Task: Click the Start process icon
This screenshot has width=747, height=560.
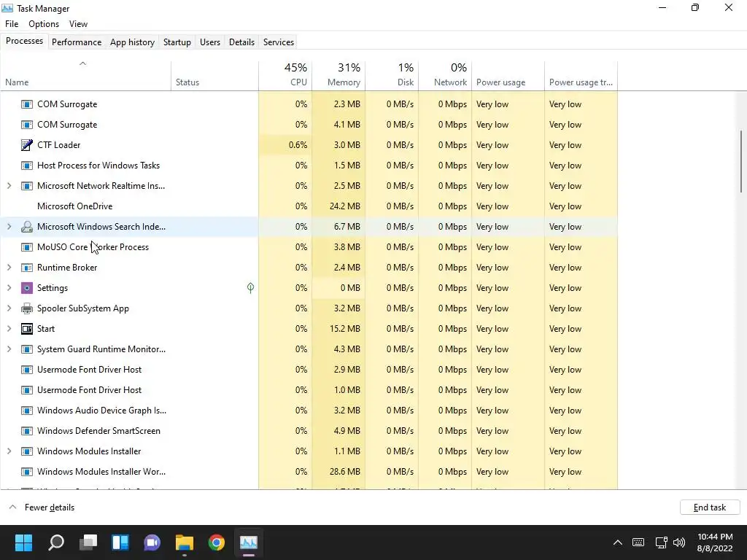Action: click(x=27, y=329)
